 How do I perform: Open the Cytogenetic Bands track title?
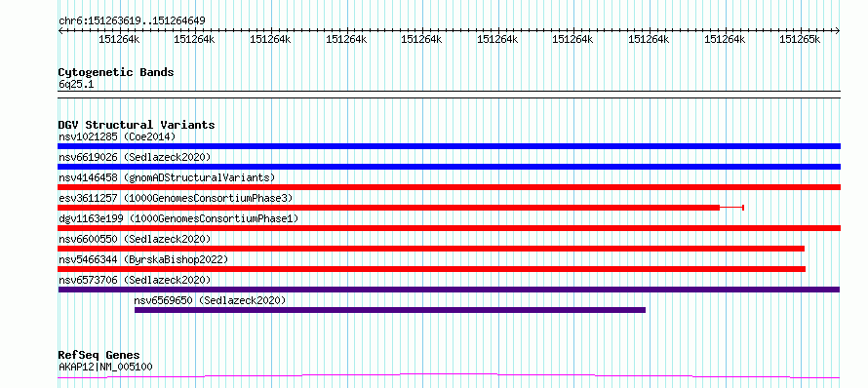[116, 72]
